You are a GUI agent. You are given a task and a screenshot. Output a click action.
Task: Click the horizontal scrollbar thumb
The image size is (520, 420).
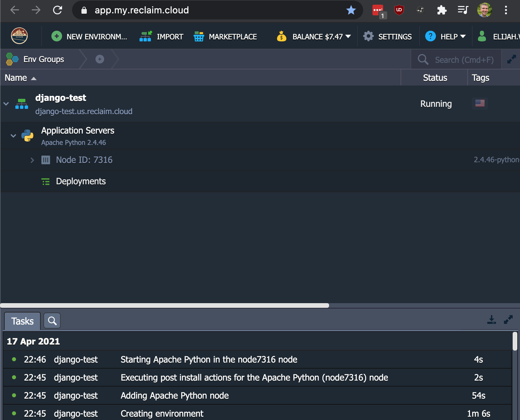click(165, 305)
